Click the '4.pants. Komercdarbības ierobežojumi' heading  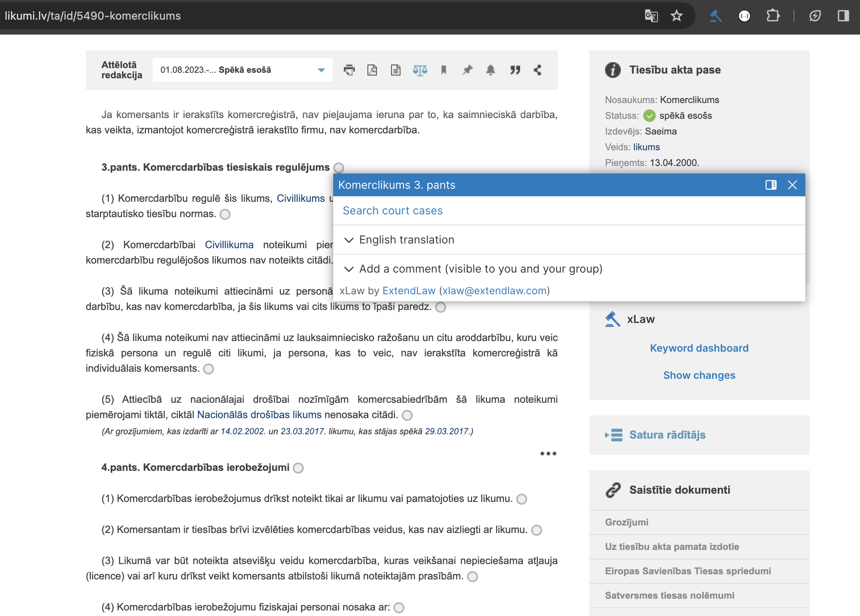195,467
